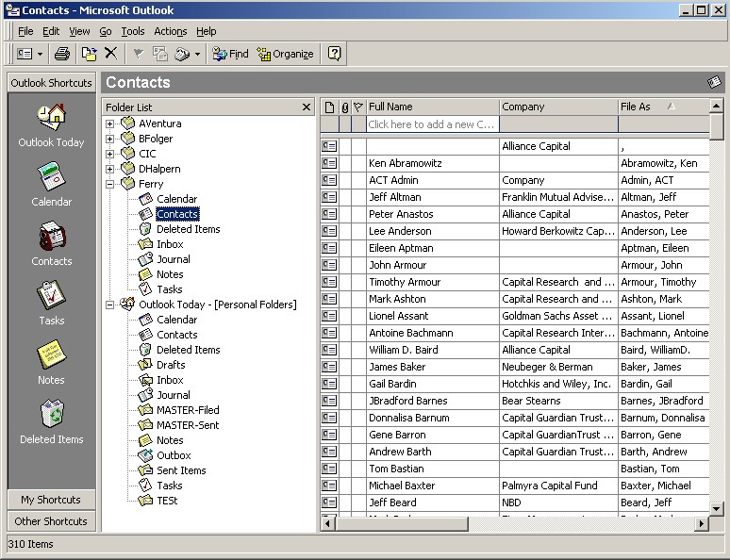Sort by the File As column header
The width and height of the screenshot is (730, 560).
664,107
